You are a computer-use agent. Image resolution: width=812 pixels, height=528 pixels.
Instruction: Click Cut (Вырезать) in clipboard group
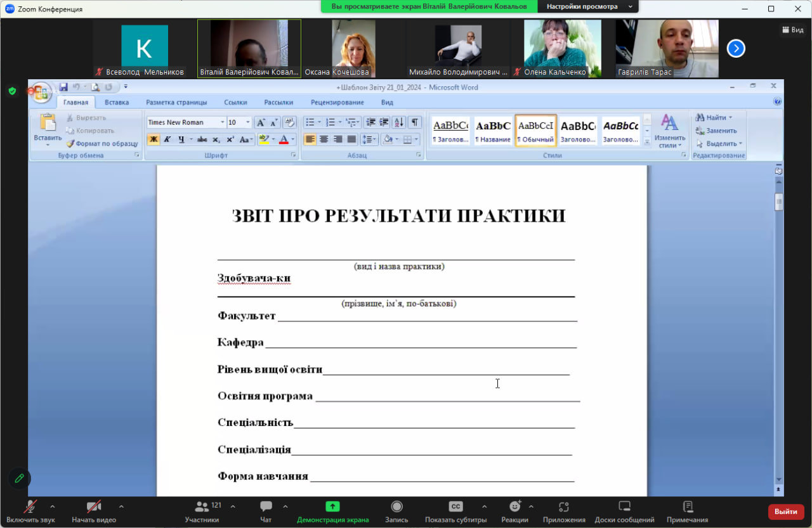[x=86, y=118]
